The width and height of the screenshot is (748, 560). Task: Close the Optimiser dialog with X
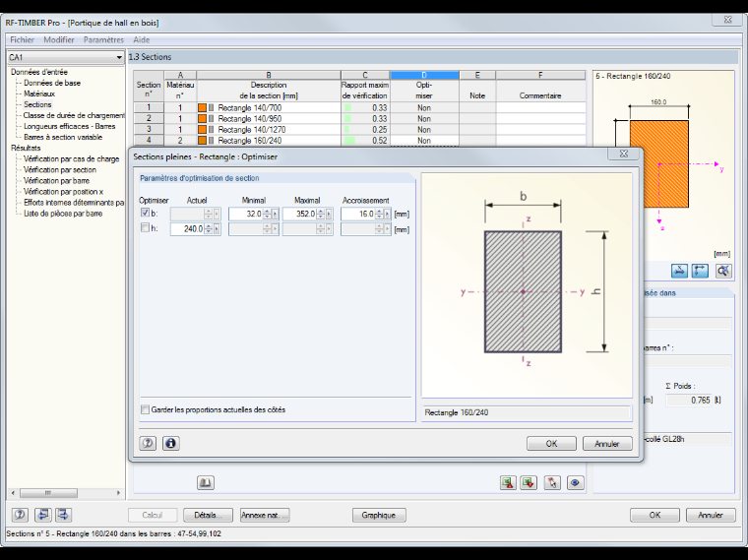tap(623, 154)
